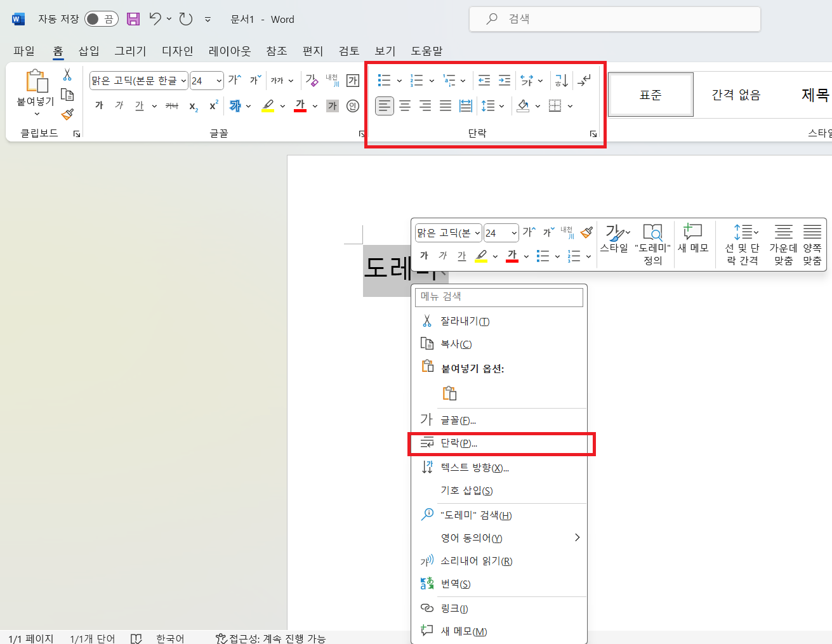Open the 도움말 ribbon tab
The width and height of the screenshot is (832, 644).
point(426,51)
